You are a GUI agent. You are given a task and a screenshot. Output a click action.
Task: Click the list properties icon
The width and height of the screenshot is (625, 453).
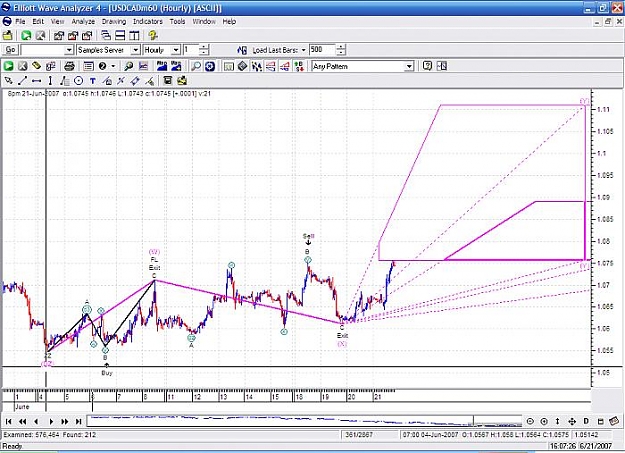(x=88, y=66)
